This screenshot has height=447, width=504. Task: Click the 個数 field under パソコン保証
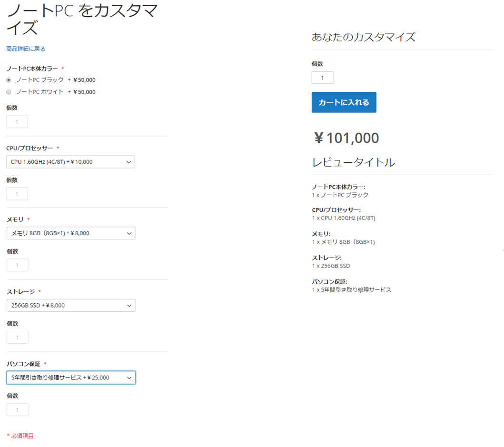17,409
